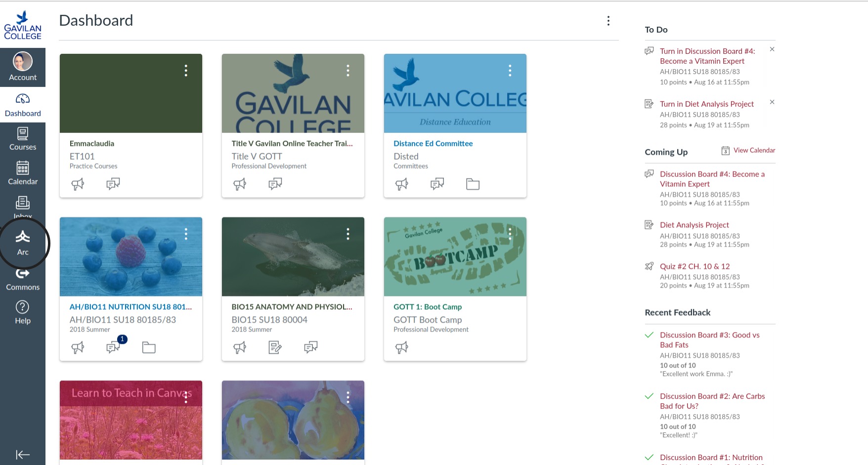The height and width of the screenshot is (465, 868).
Task: Open Files folder icon on Distance Ed Committee card
Action: [473, 184]
